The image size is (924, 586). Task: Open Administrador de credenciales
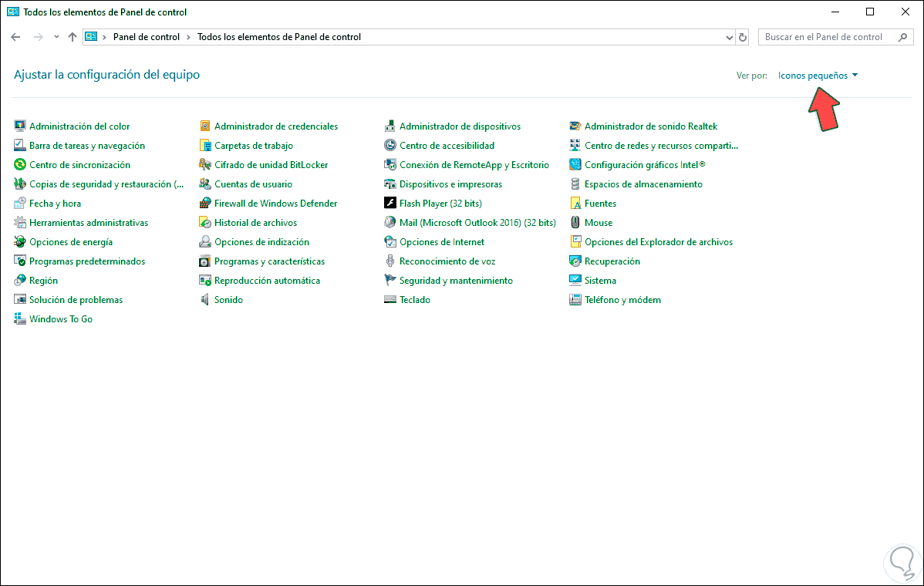[276, 126]
